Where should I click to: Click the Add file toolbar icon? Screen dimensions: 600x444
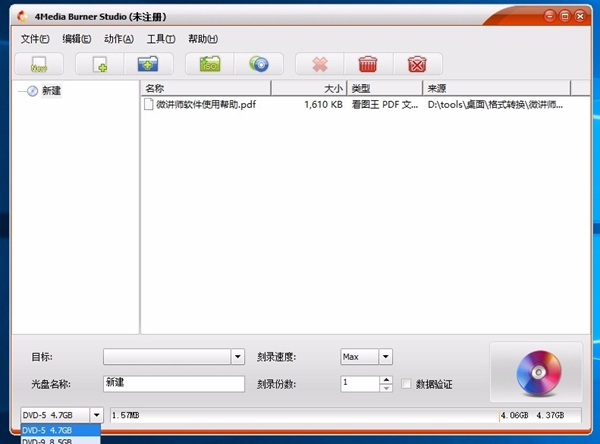click(x=100, y=64)
